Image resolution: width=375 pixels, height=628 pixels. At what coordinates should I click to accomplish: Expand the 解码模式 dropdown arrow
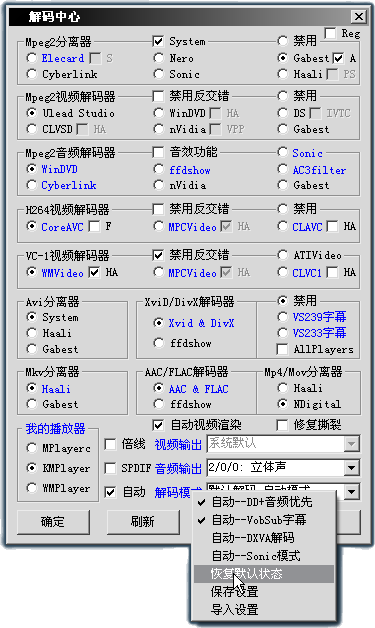pos(352,491)
